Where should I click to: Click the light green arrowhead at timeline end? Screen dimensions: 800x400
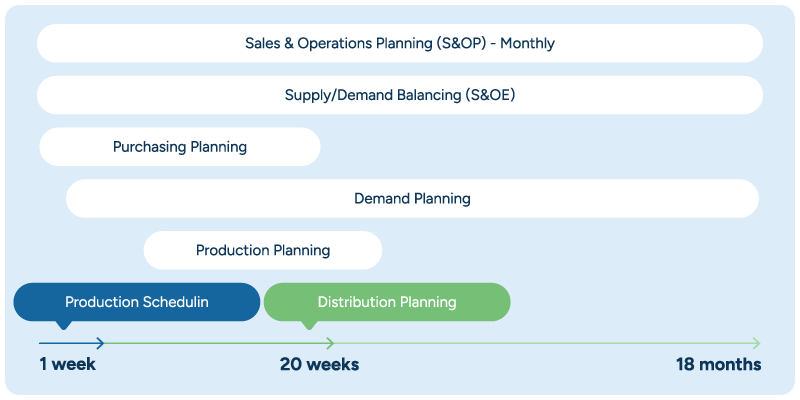pos(756,343)
